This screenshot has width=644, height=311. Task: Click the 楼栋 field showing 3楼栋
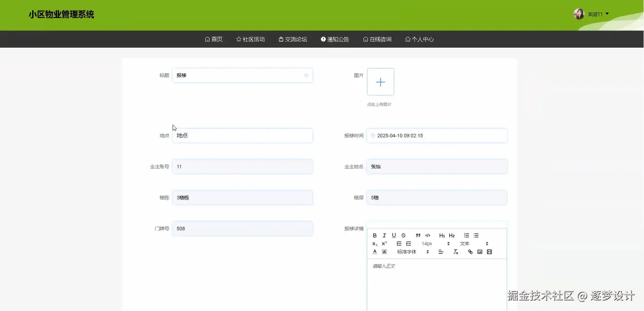(243, 198)
